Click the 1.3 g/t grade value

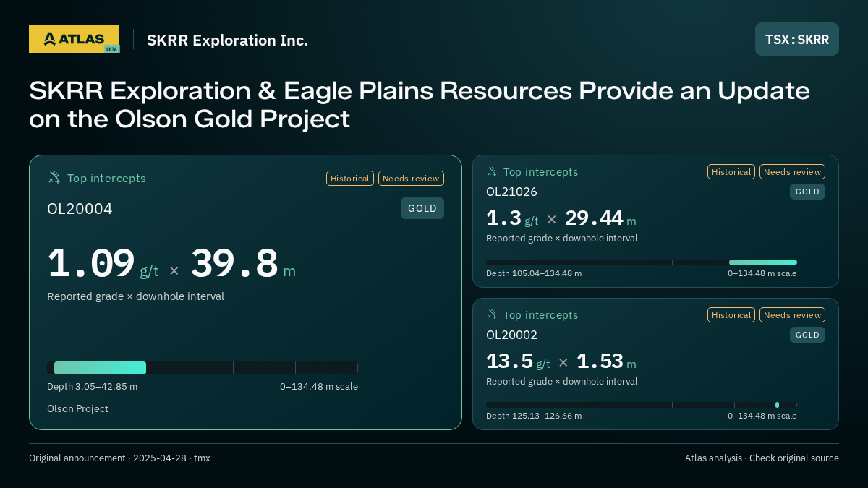[512, 218]
